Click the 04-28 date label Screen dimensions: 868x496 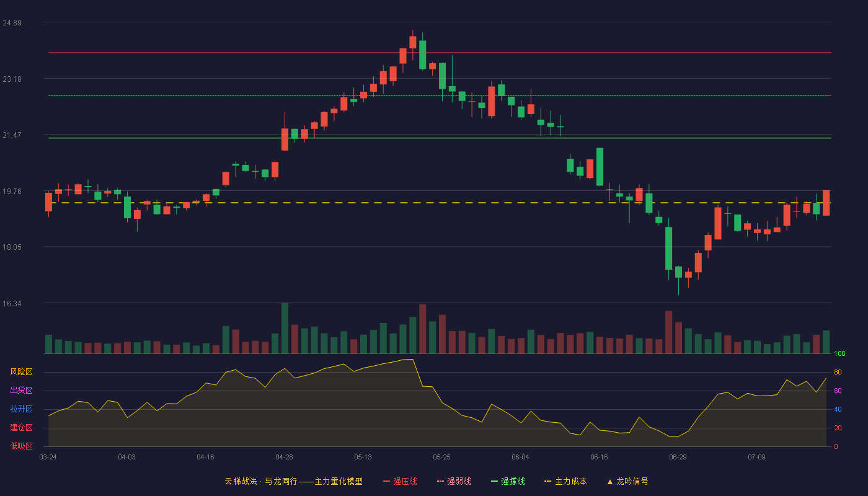(284, 457)
